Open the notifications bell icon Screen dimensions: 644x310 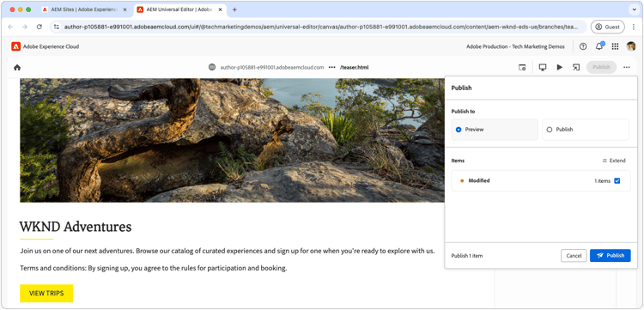[599, 46]
